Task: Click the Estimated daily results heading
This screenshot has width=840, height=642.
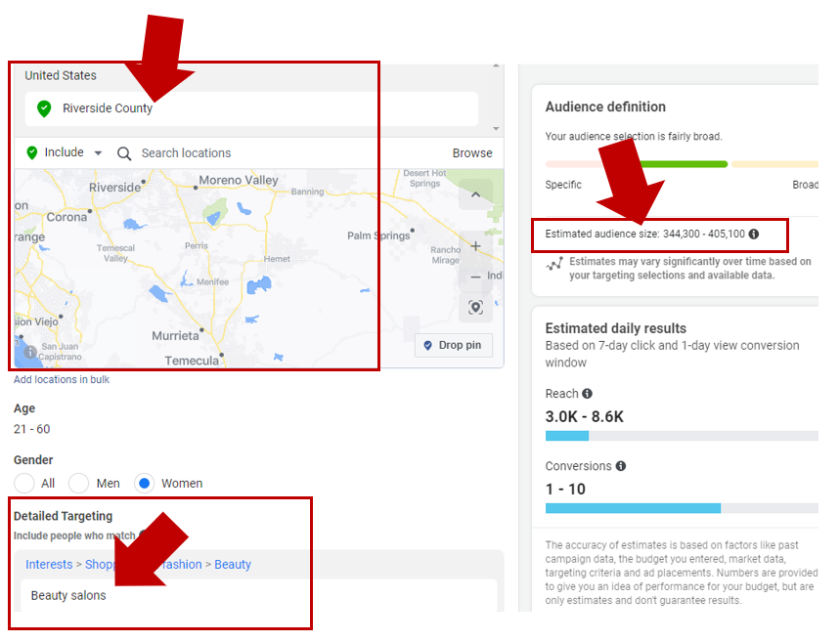Action: 615,328
